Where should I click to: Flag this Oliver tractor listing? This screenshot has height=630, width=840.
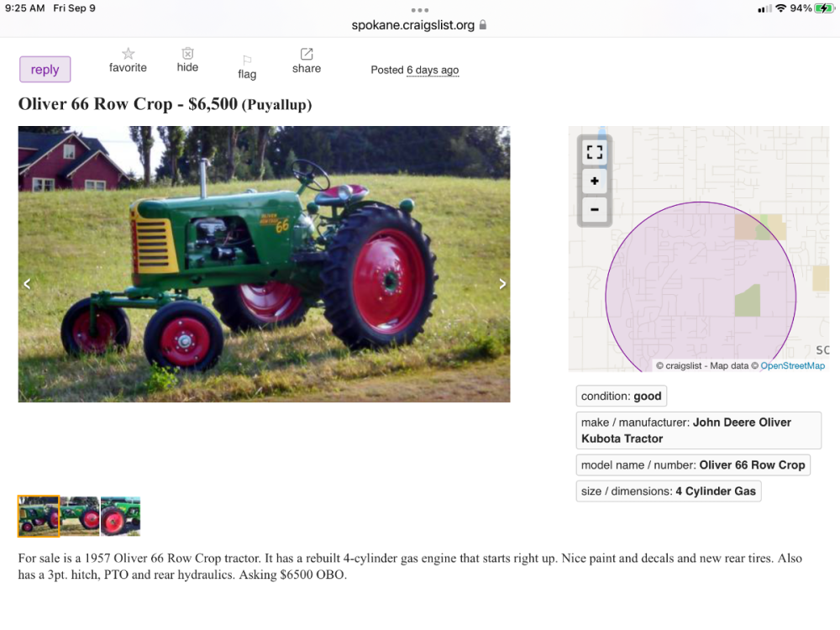[247, 60]
